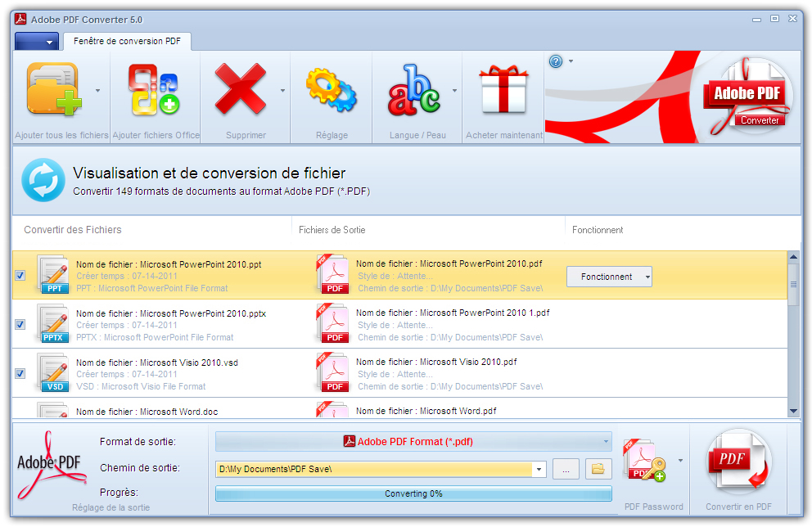Viewport: 812px width, 527px height.
Task: Click the PPT file icon for PowerPoint 2010.ppt
Action: pos(53,274)
